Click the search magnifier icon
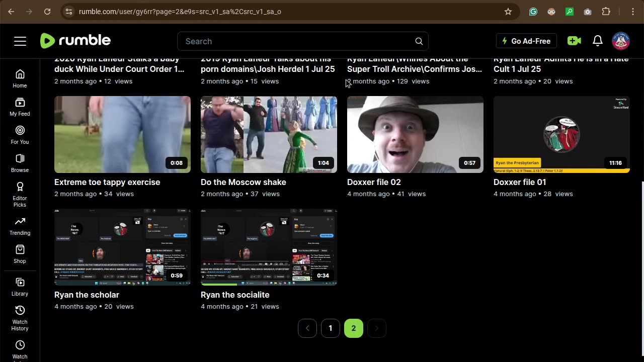The image size is (644, 362). point(419,41)
